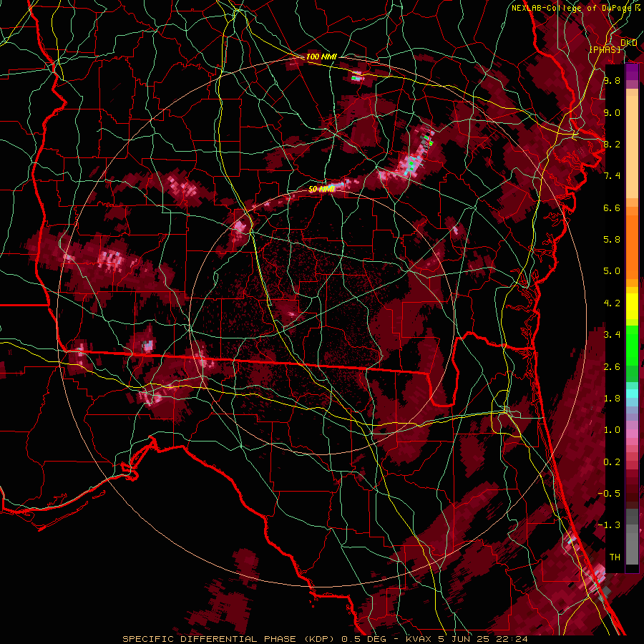Select the 5.0 value on the color scale

pos(612,271)
